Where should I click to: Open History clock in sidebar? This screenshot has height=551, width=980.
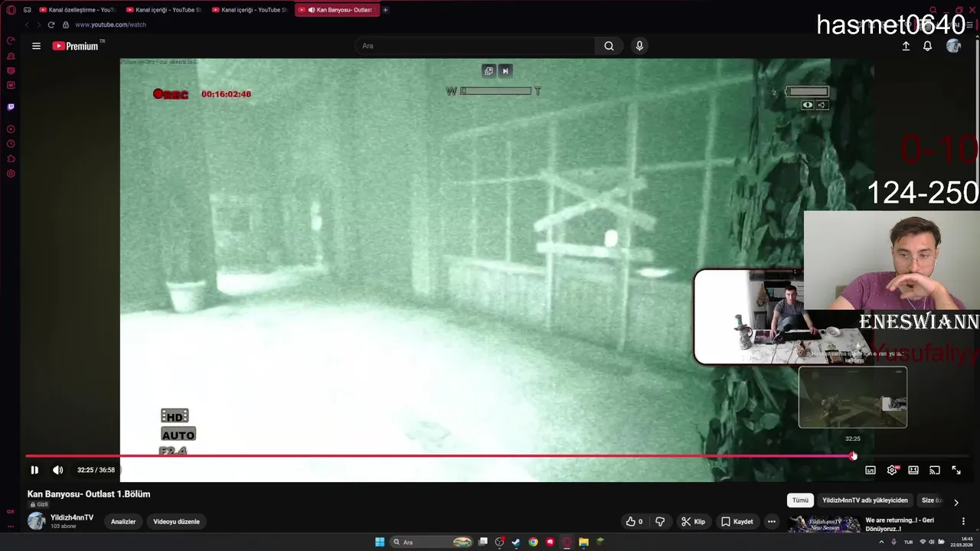11,143
